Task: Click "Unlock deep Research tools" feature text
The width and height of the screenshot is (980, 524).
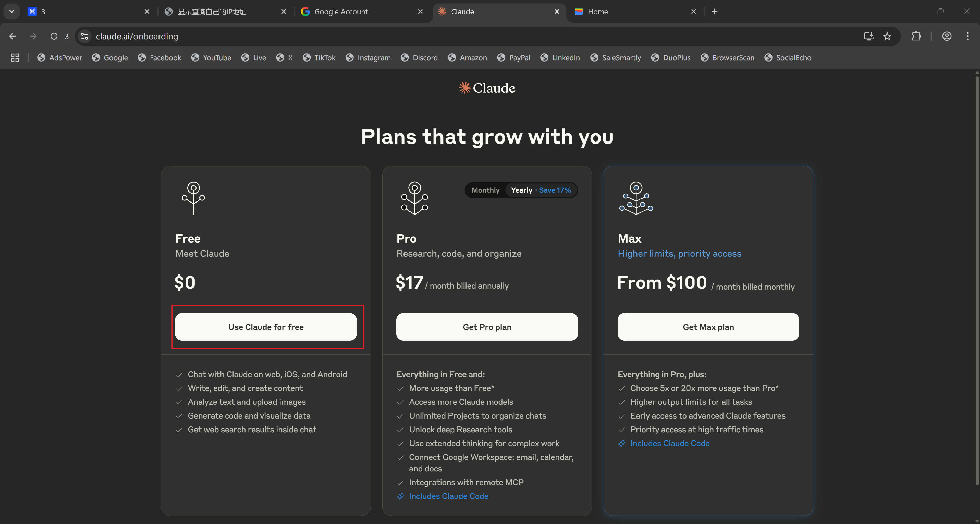Action: (x=460, y=429)
